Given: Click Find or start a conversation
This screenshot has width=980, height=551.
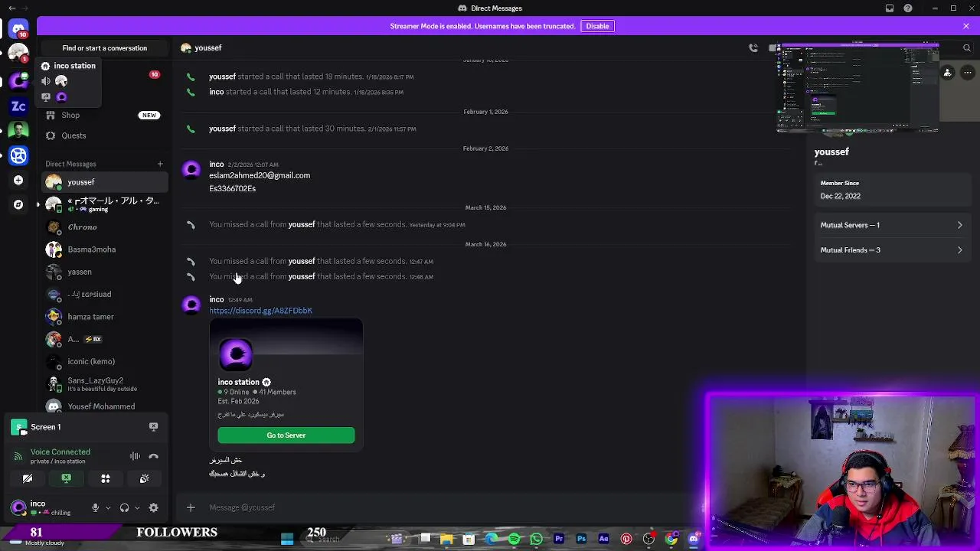Looking at the screenshot, I should (x=105, y=47).
